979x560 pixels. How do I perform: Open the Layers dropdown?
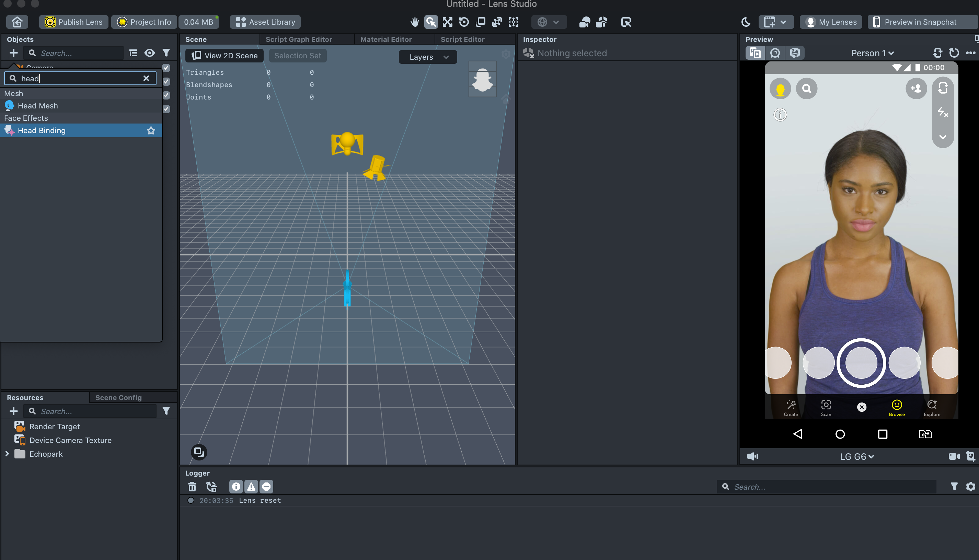428,57
